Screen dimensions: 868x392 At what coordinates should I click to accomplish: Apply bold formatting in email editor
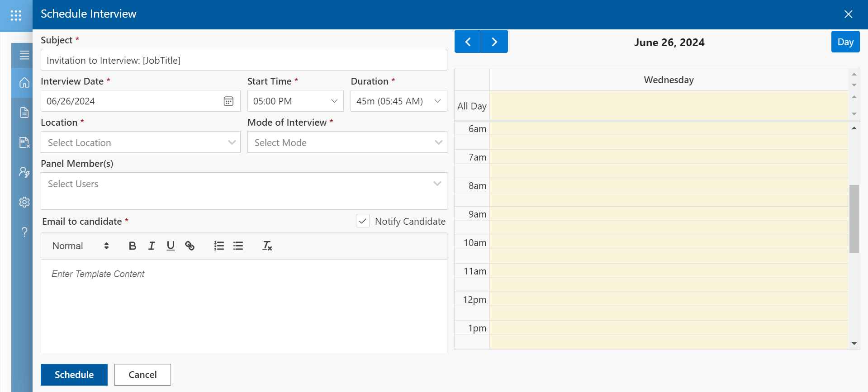132,246
